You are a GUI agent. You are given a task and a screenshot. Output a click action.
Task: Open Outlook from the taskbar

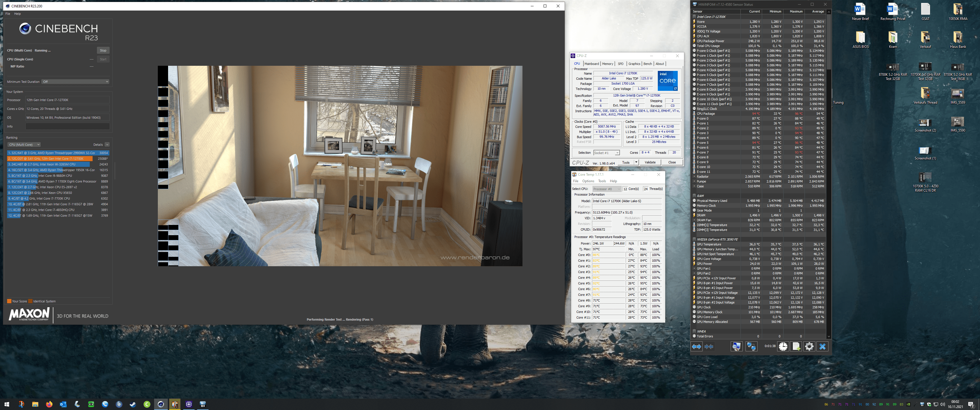point(63,404)
